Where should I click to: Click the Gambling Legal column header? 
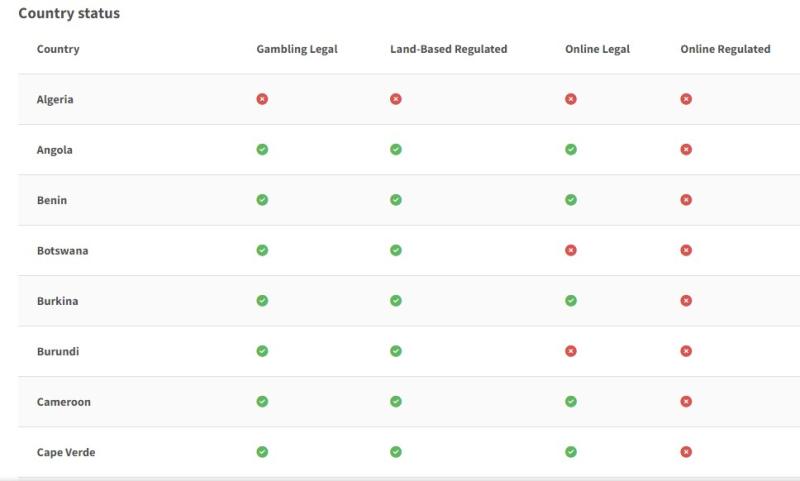297,49
